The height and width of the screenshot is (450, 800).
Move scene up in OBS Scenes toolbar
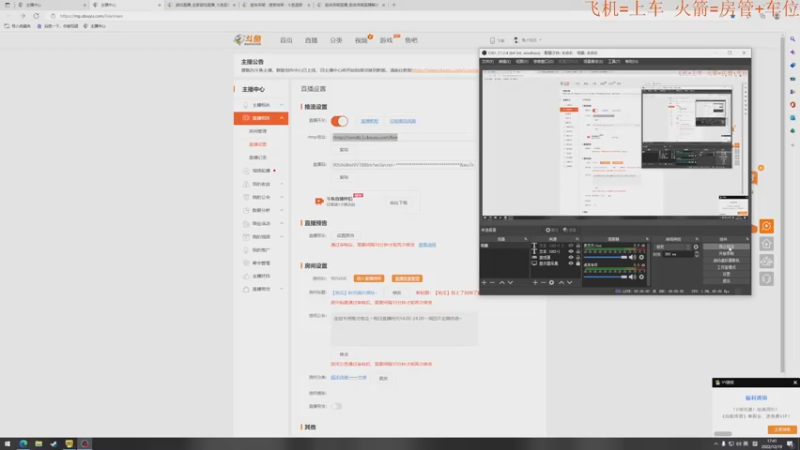click(502, 282)
